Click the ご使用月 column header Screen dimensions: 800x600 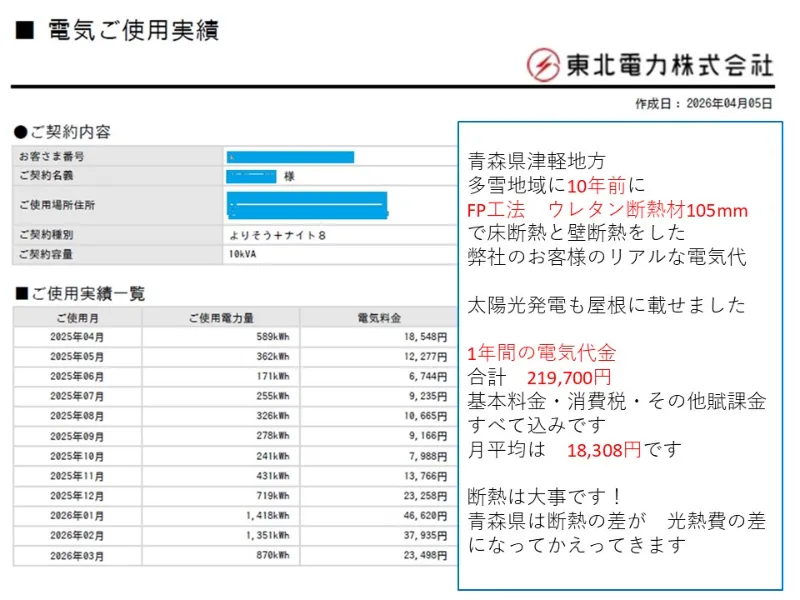pyautogui.click(x=77, y=318)
